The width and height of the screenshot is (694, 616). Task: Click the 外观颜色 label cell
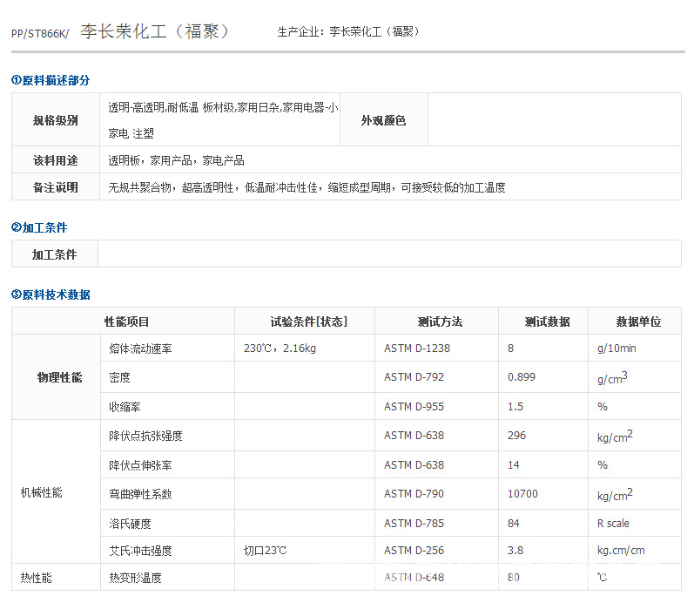[x=383, y=120]
